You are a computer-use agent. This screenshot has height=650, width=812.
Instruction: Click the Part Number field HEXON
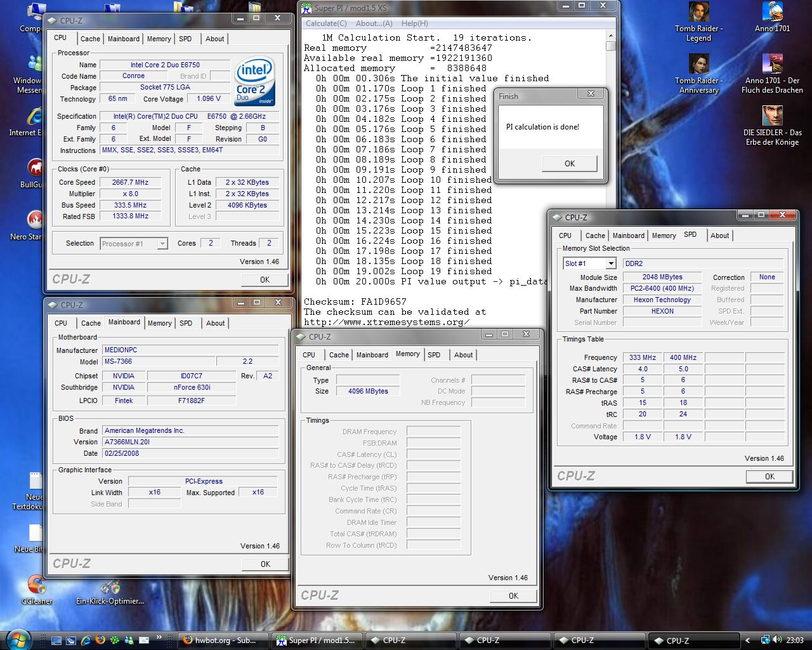[662, 311]
